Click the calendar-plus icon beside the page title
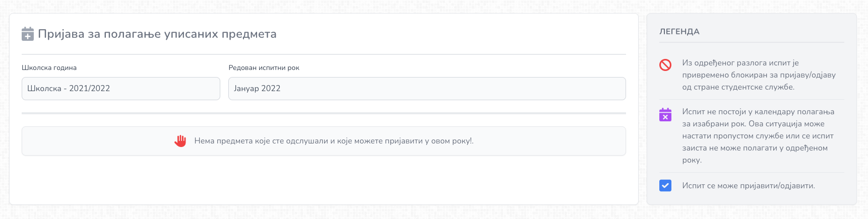 pos(28,34)
